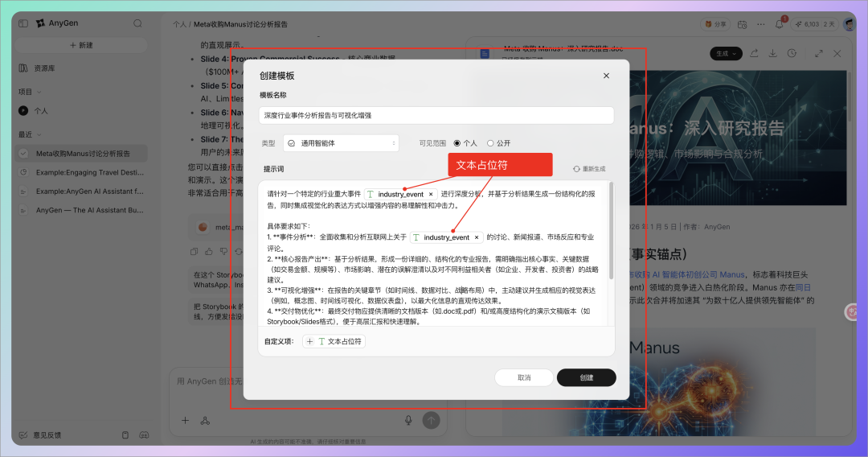Close the document preview panel
Image resolution: width=868 pixels, height=457 pixels.
pos(837,53)
